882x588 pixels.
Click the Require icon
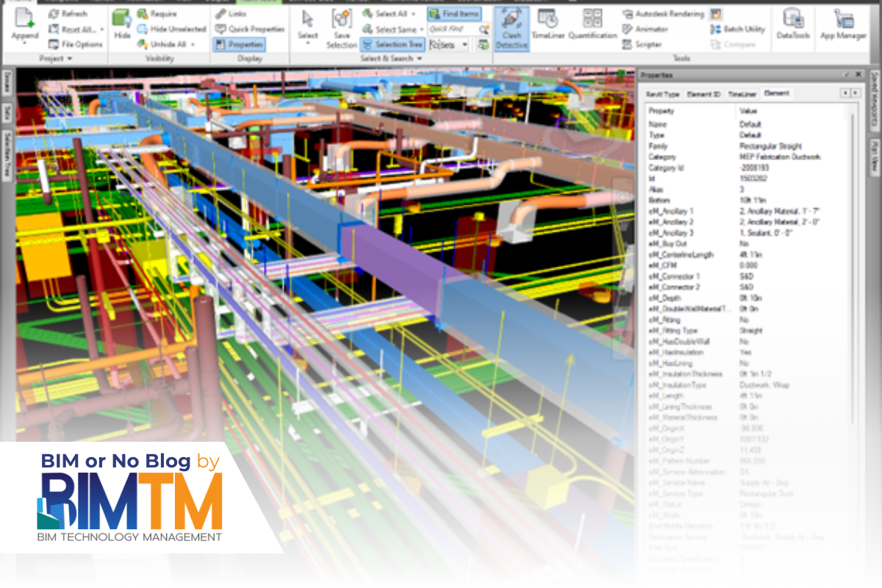pos(142,14)
